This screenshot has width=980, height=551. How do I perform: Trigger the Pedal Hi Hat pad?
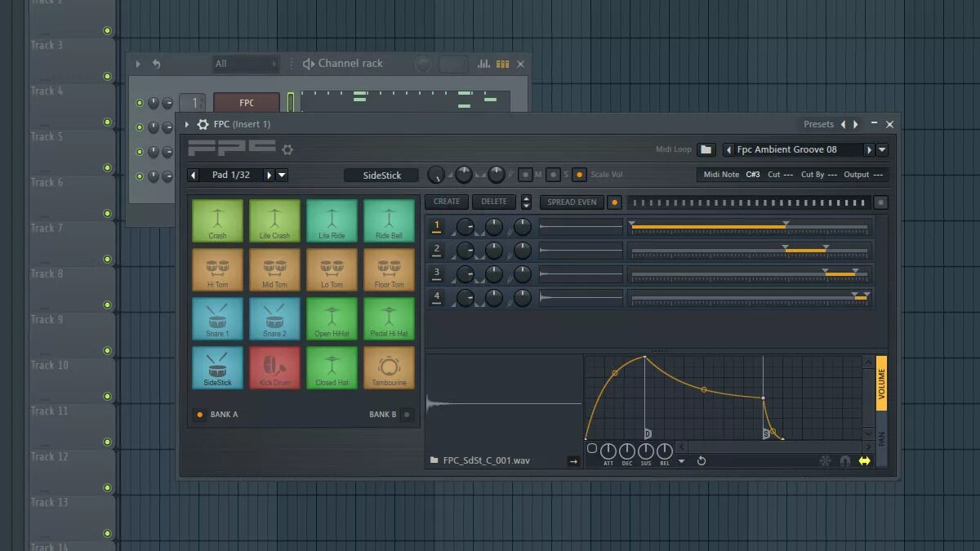coord(389,318)
